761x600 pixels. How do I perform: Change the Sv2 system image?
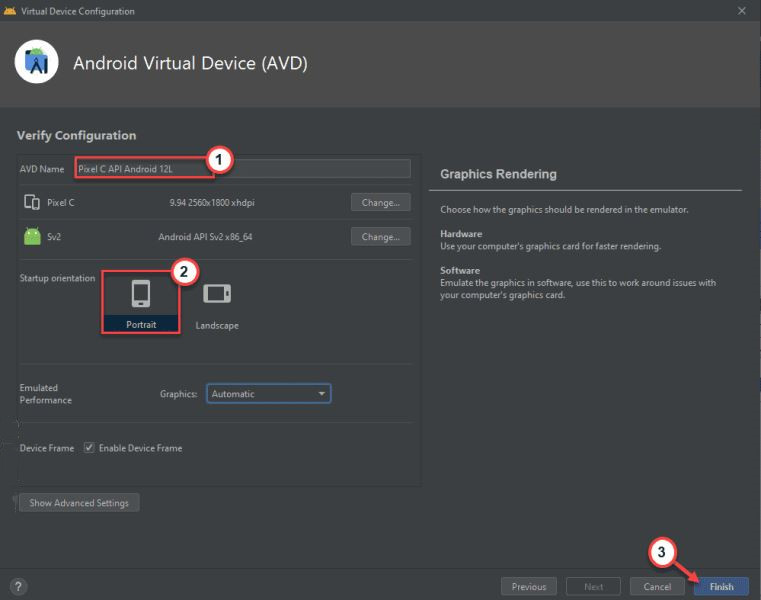coord(380,237)
